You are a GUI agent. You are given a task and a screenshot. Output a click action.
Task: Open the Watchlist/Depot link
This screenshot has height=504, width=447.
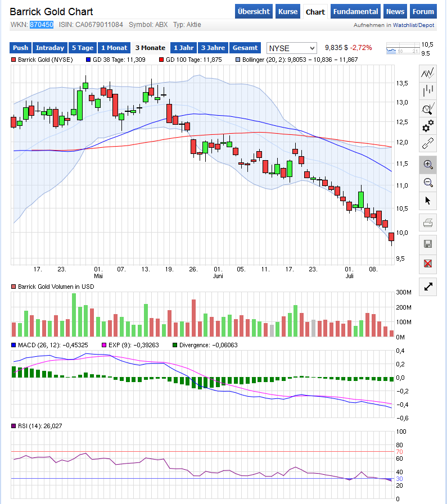pos(414,25)
